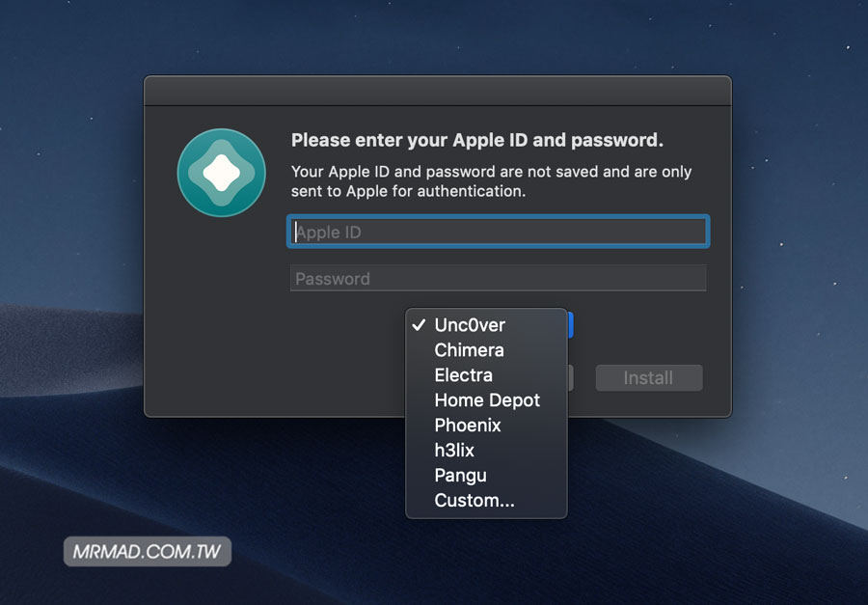This screenshot has height=605, width=868.
Task: Select Unc0ver from the jailbreak list
Action: click(470, 325)
